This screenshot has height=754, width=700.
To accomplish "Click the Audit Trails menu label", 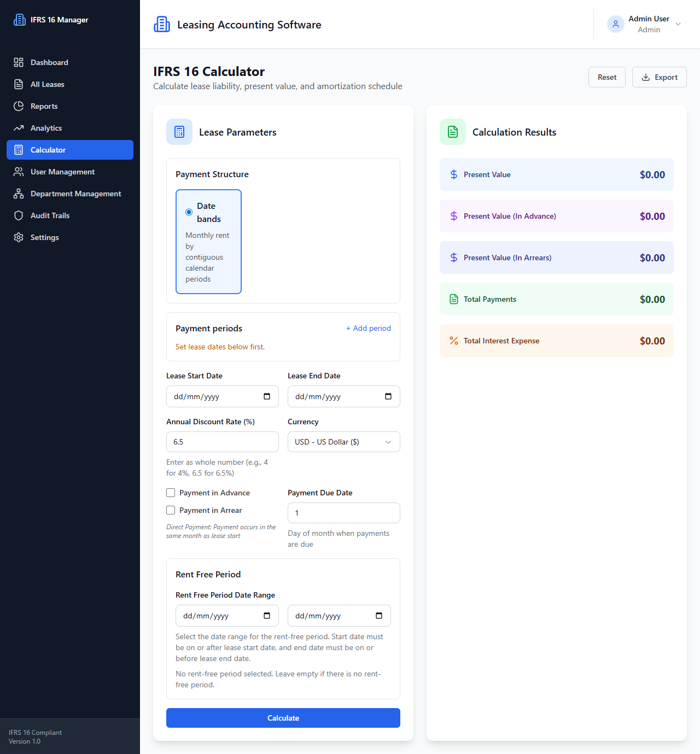I will click(x=50, y=215).
